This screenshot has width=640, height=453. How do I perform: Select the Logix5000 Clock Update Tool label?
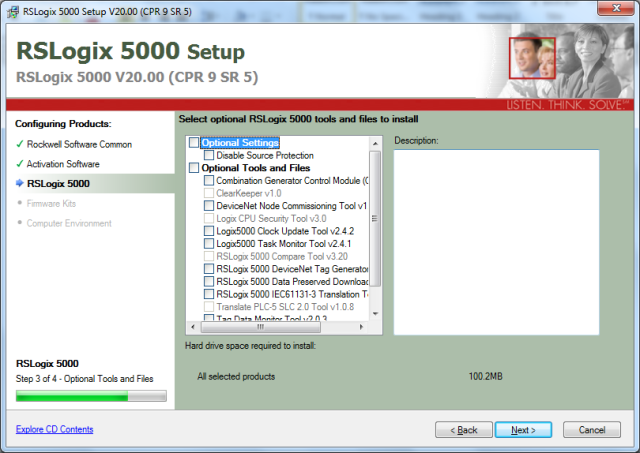285,231
